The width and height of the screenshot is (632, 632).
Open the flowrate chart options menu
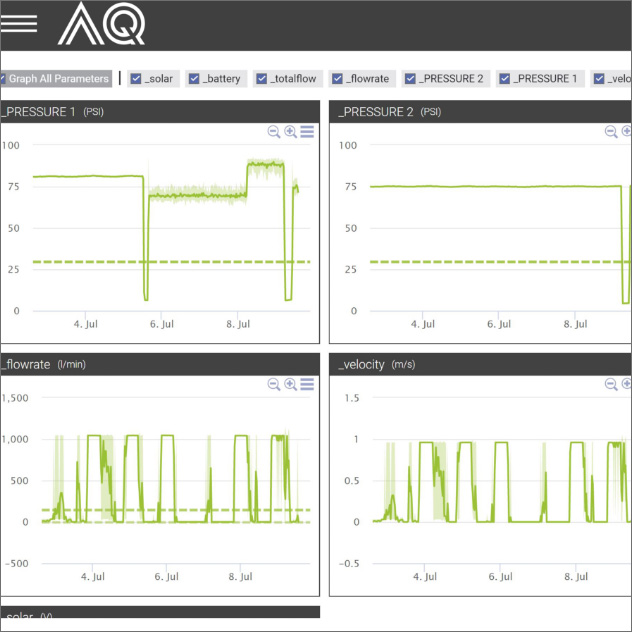pyautogui.click(x=307, y=384)
